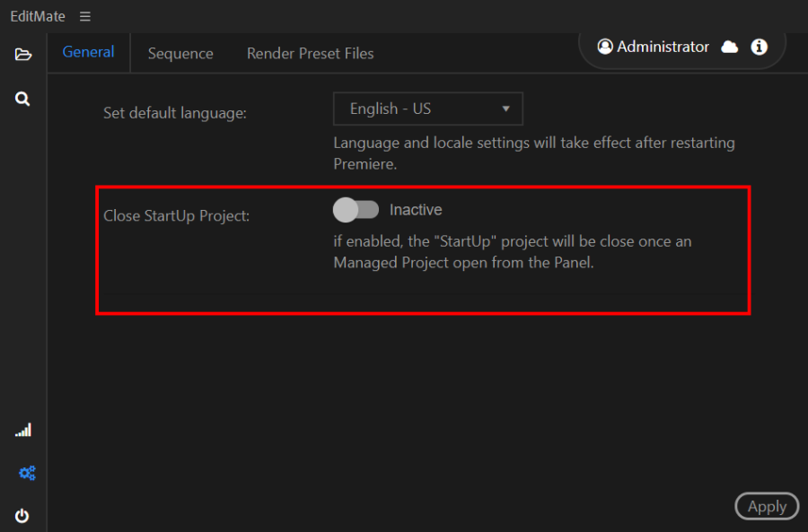Click the Administrator username label
Image resolution: width=808 pixels, height=532 pixels.
663,47
